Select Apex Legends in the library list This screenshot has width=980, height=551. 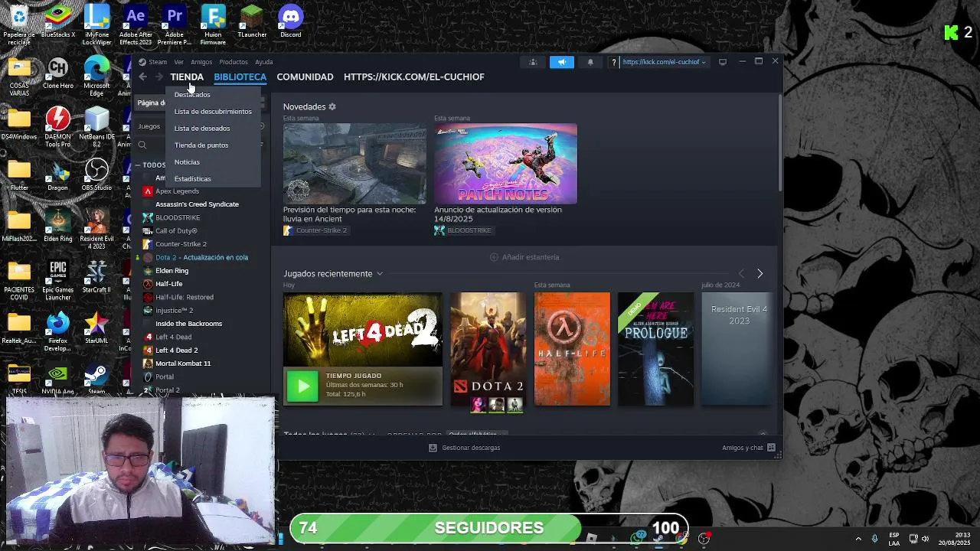[x=177, y=191]
